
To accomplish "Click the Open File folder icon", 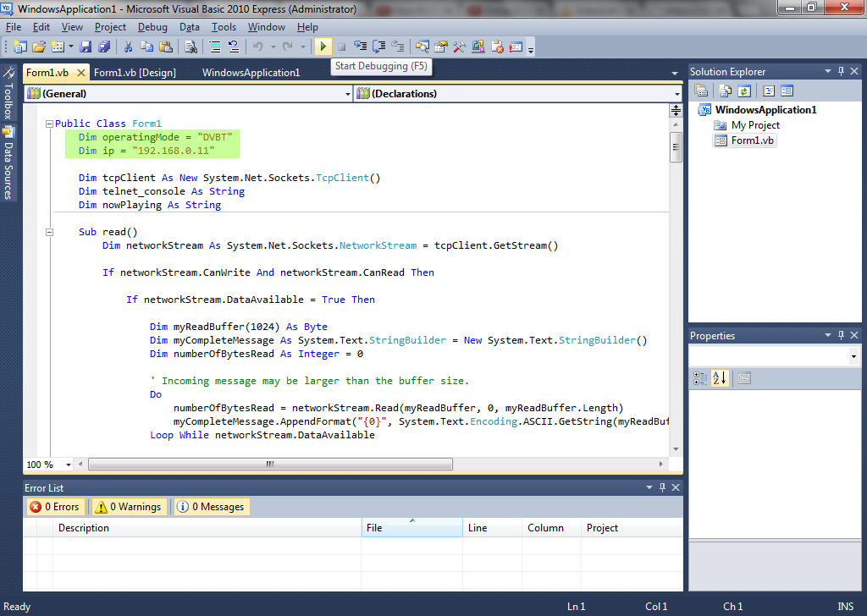I will [x=39, y=47].
